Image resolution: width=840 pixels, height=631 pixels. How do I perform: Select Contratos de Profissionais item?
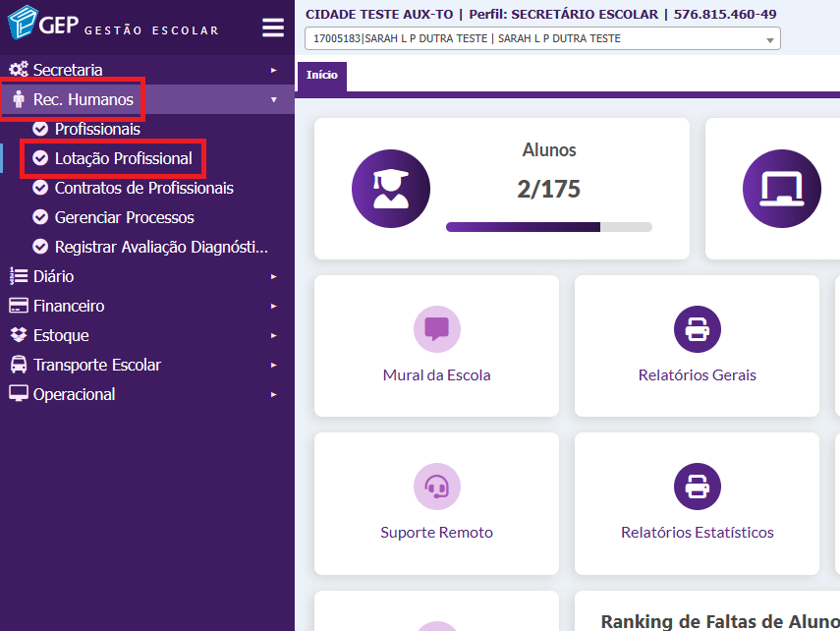(143, 188)
